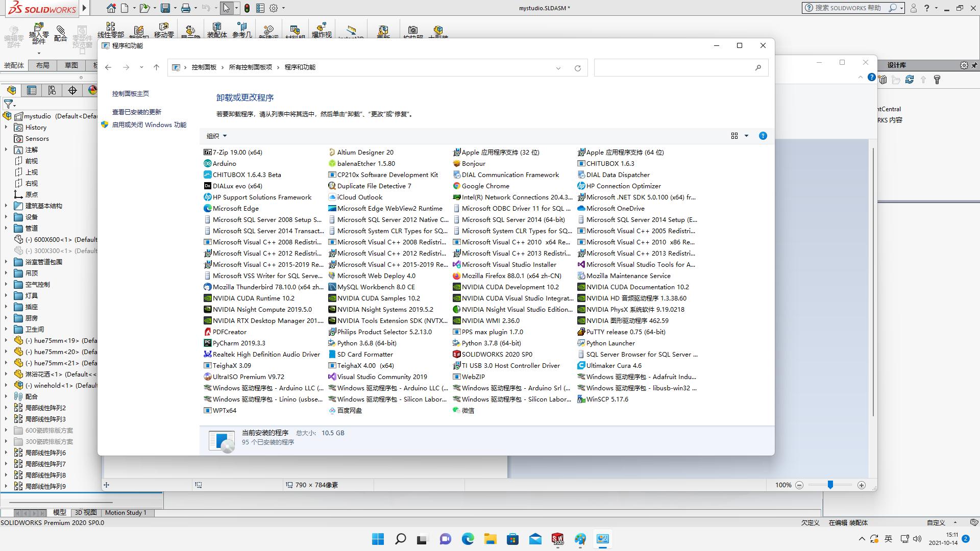The height and width of the screenshot is (551, 980).
Task: Switch to the 布局 layout tab
Action: click(43, 65)
